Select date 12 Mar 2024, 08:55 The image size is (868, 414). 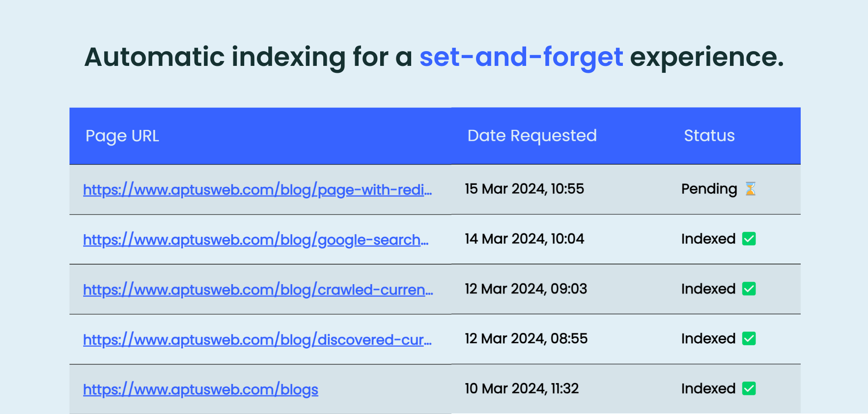(x=526, y=339)
